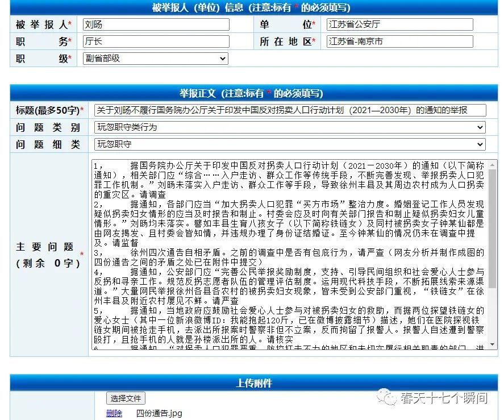Click the 所在地区 field with 江苏省-南京市

[x=400, y=41]
